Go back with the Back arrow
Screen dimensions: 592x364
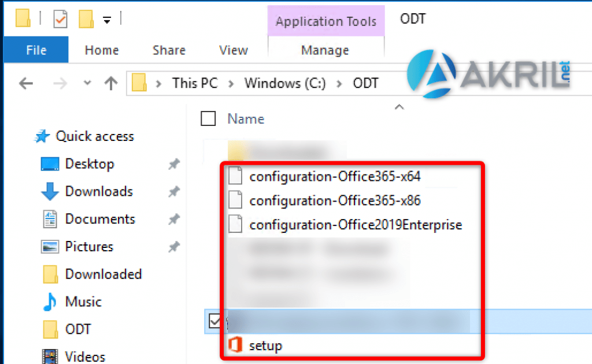(26, 83)
